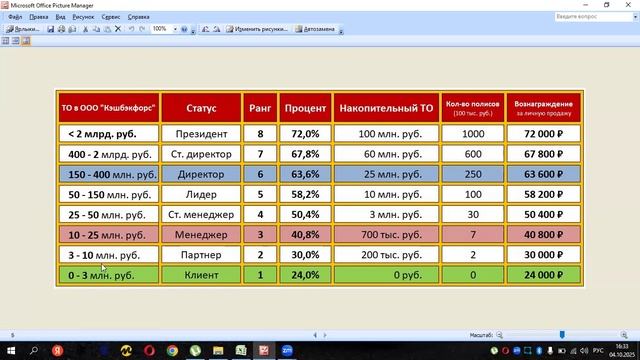Image resolution: width=640 pixels, height=360 pixels.
Task: Click the '0 - 3 млн. руб.' cell
Action: [109, 275]
